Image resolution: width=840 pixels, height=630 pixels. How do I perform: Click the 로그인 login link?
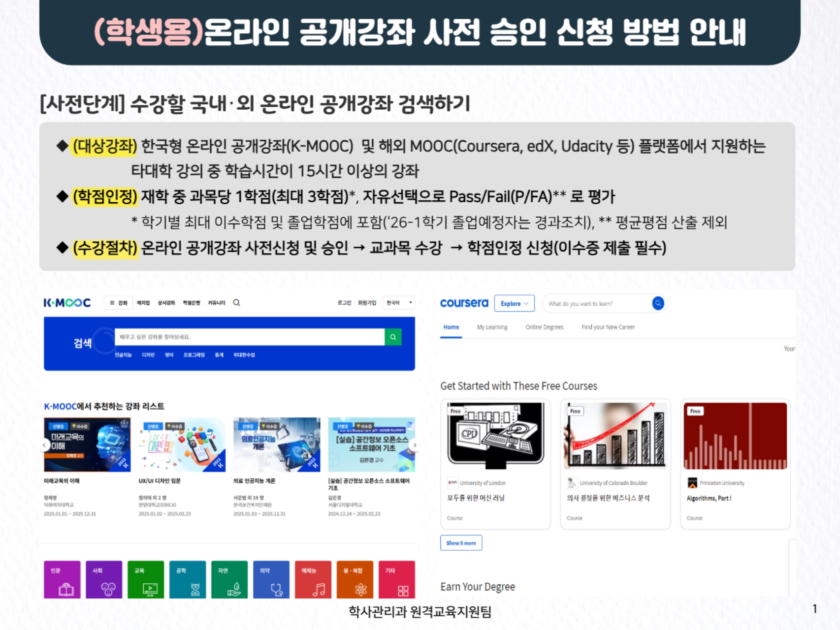(x=344, y=303)
